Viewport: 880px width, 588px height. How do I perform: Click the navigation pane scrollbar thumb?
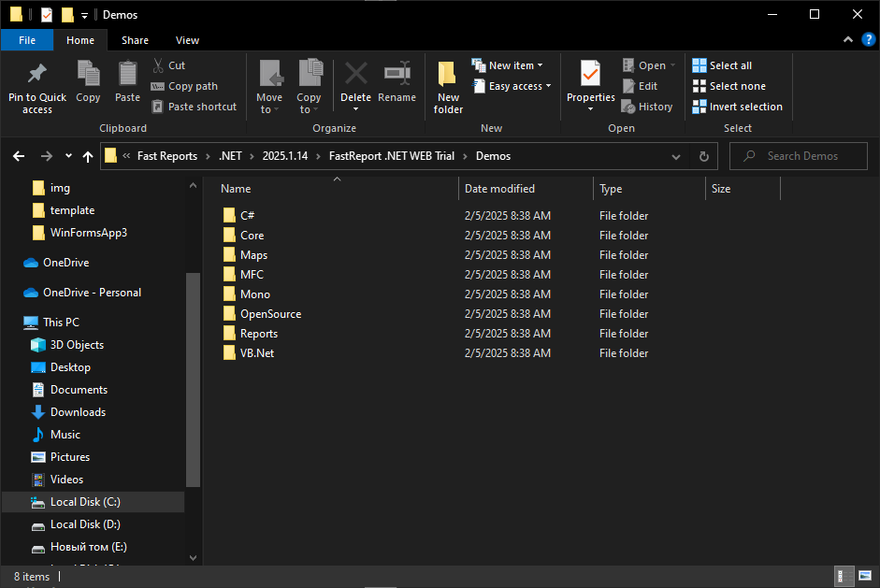193,380
